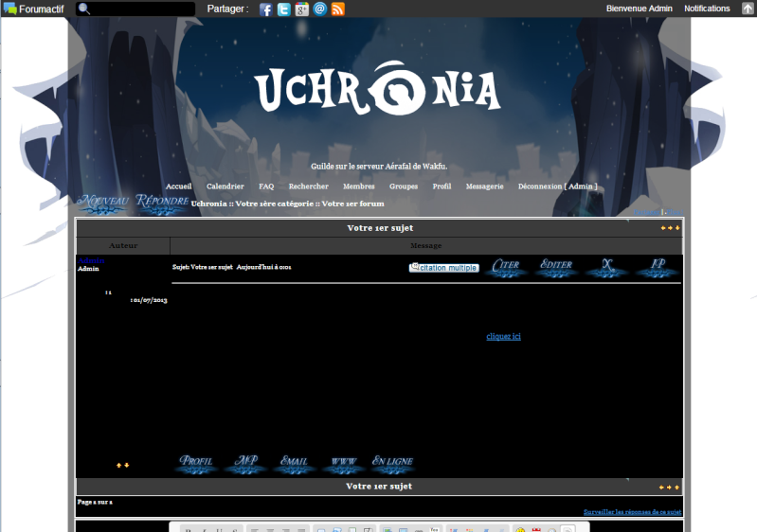The width and height of the screenshot is (757, 532).
Task: Open the Messagerie menu item
Action: 485,186
